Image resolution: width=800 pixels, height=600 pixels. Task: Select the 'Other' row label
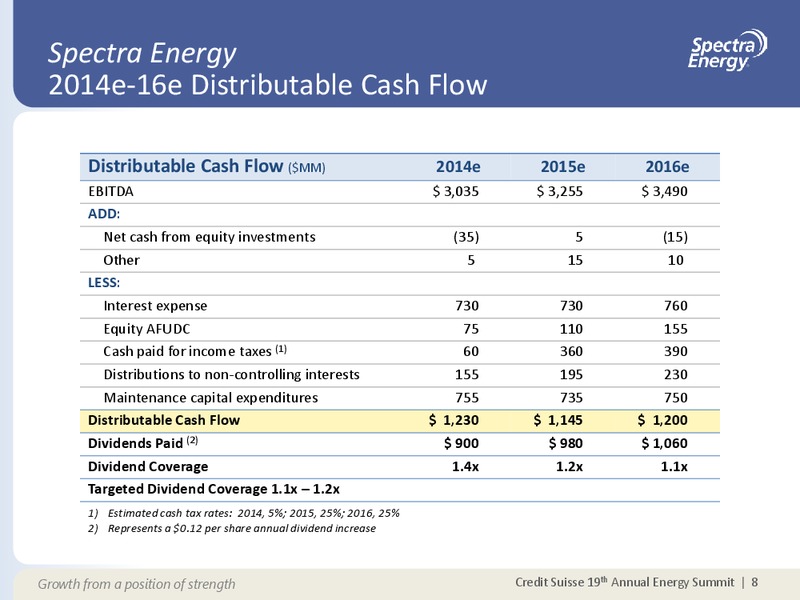coord(121,260)
